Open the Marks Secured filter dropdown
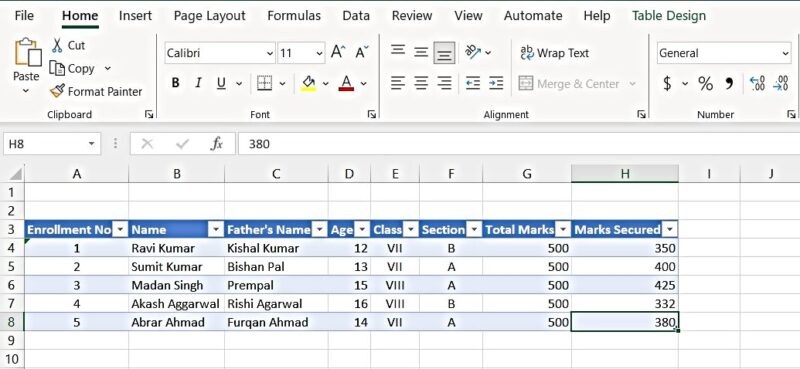 669,230
